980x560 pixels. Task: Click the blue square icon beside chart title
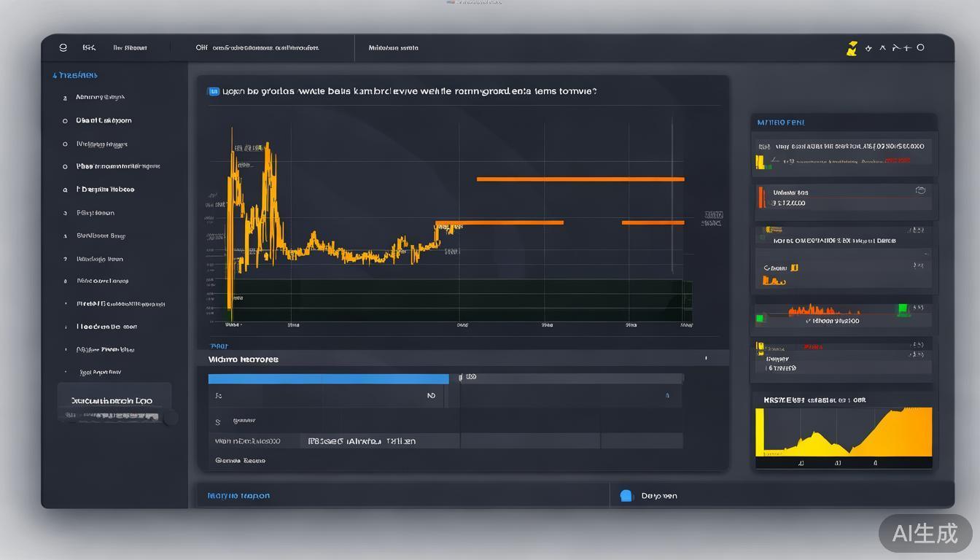point(213,92)
